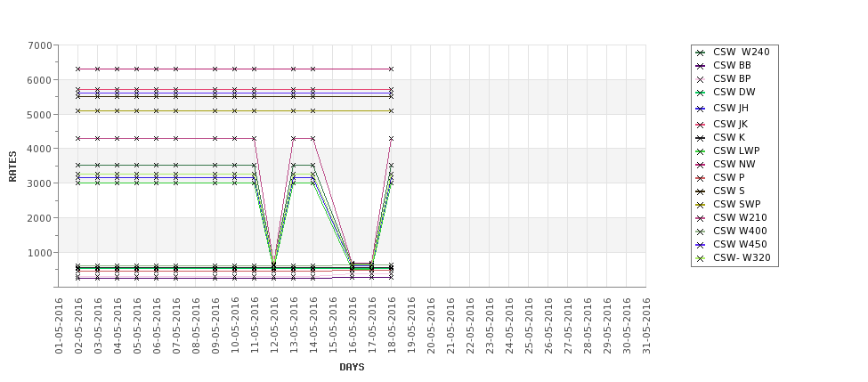Select the 27-05-2016 date label
The height and width of the screenshot is (382, 868).
[x=567, y=326]
